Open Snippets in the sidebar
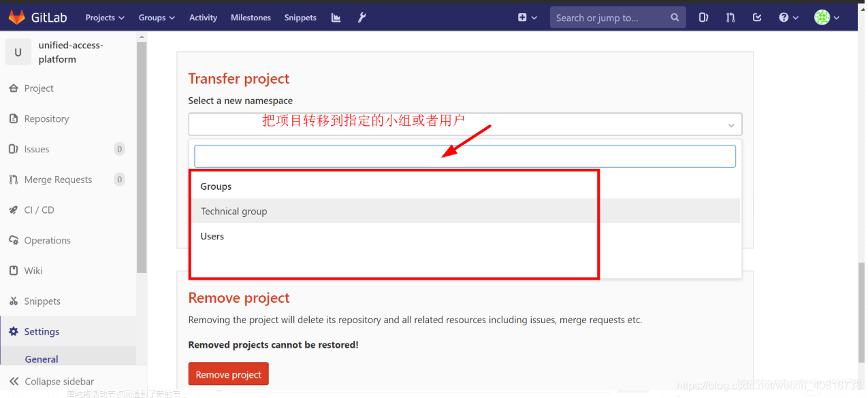Viewport: 868px width, 398px height. (x=42, y=301)
